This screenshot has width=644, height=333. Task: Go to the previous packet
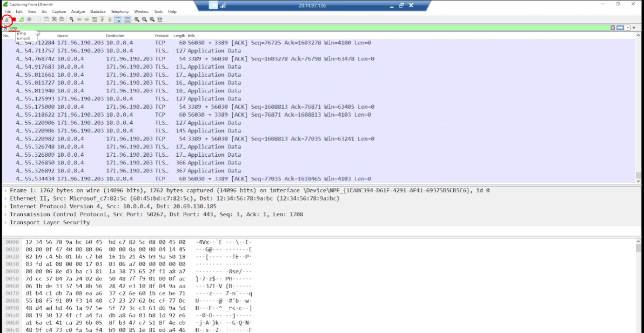pyautogui.click(x=78, y=19)
